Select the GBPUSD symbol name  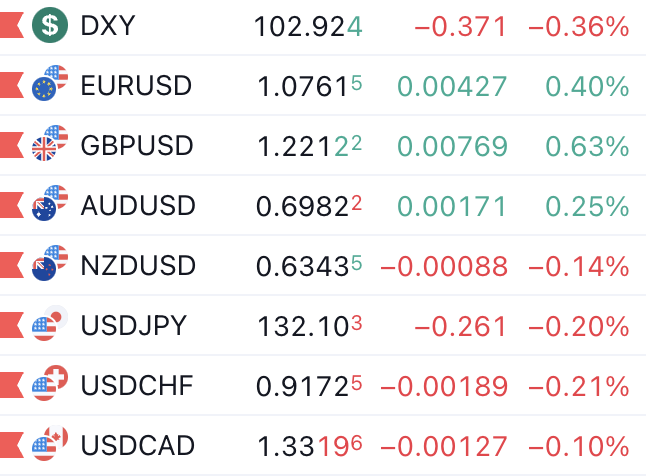(137, 146)
